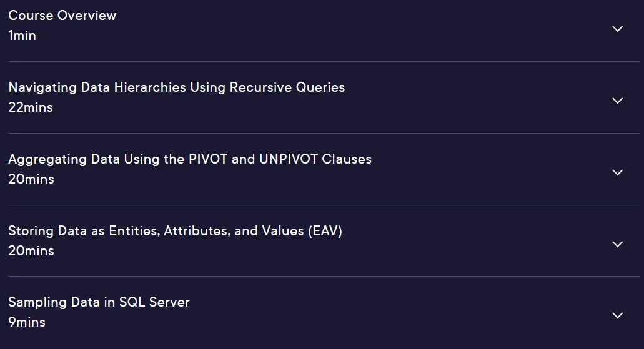Open Navigating Data Hierarchies Using Recursive Queries
Viewport: 644px width, 349px height.
point(177,87)
